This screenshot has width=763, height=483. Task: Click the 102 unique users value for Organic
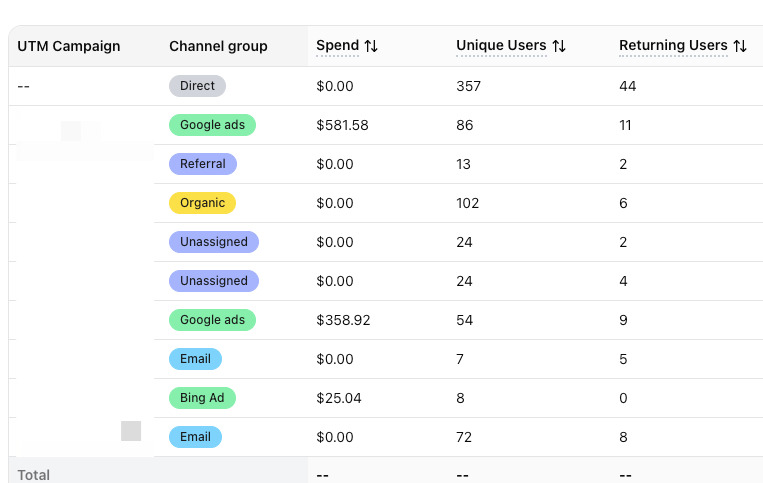pyautogui.click(x=467, y=203)
